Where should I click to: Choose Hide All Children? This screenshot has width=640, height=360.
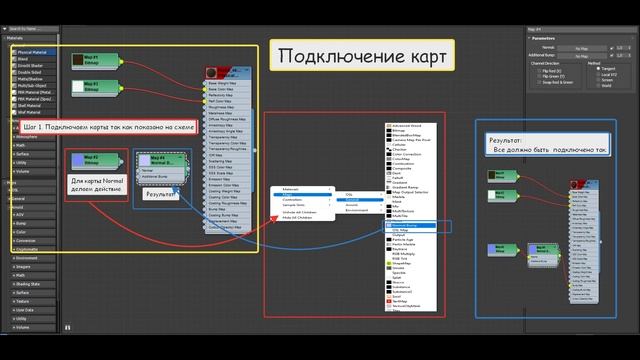tap(302, 218)
